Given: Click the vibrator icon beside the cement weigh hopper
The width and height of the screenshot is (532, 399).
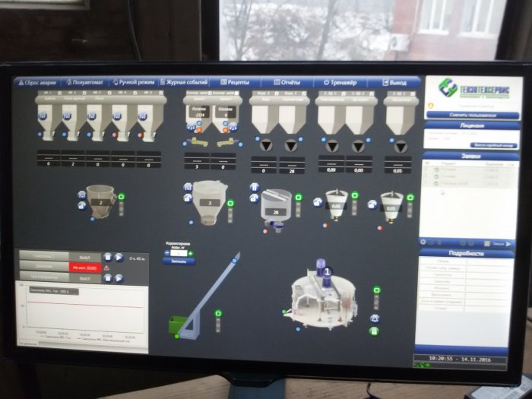Looking at the screenshot, I should click(188, 187).
